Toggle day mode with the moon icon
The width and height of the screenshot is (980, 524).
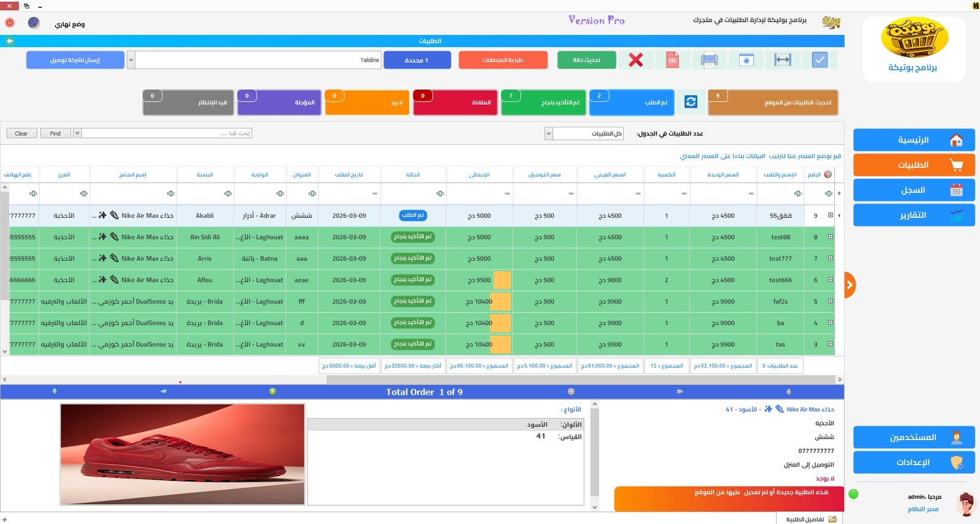click(34, 23)
